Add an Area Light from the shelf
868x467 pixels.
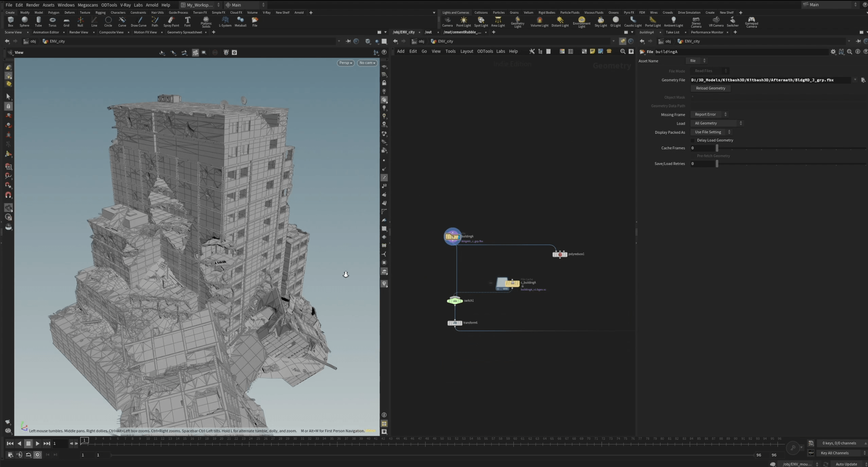(498, 21)
